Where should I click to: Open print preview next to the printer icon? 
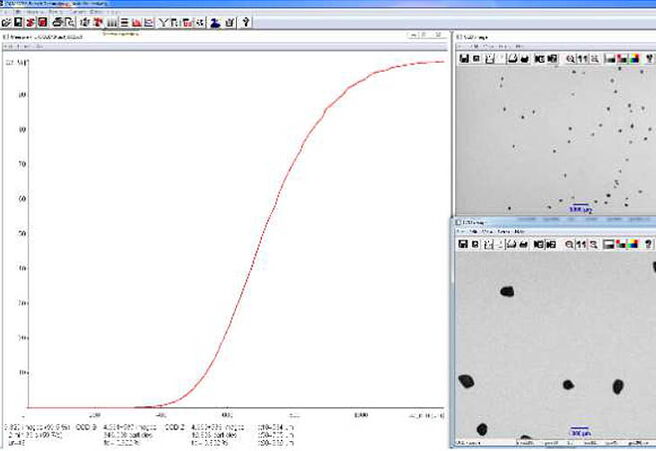[70, 22]
